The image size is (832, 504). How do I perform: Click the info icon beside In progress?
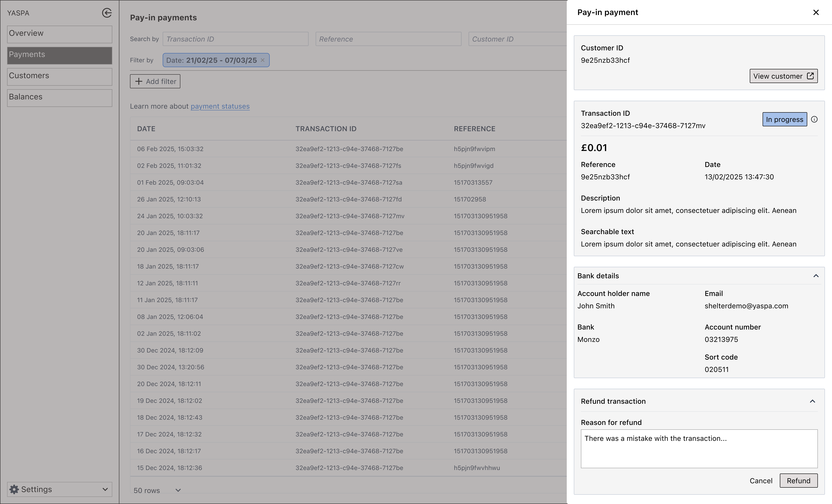[814, 119]
